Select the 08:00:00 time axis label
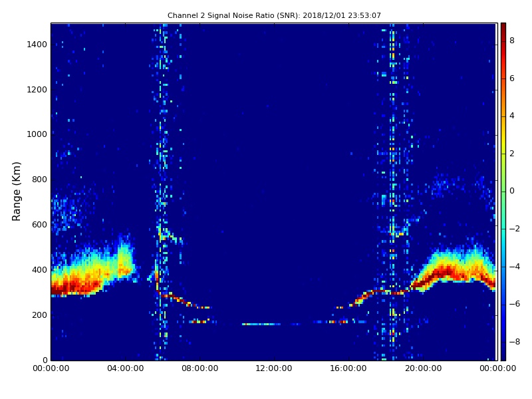Image resolution: width=532 pixels, height=399 pixels. coord(199,369)
